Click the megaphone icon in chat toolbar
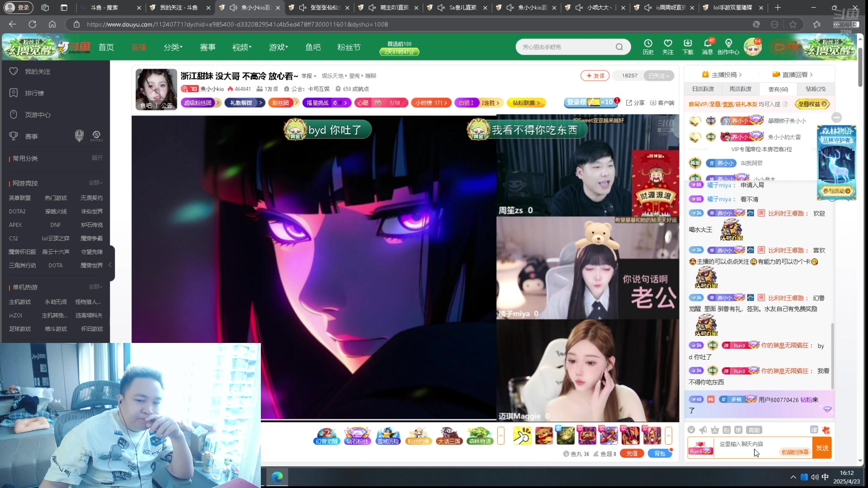The width and height of the screenshot is (868, 488). (x=703, y=430)
